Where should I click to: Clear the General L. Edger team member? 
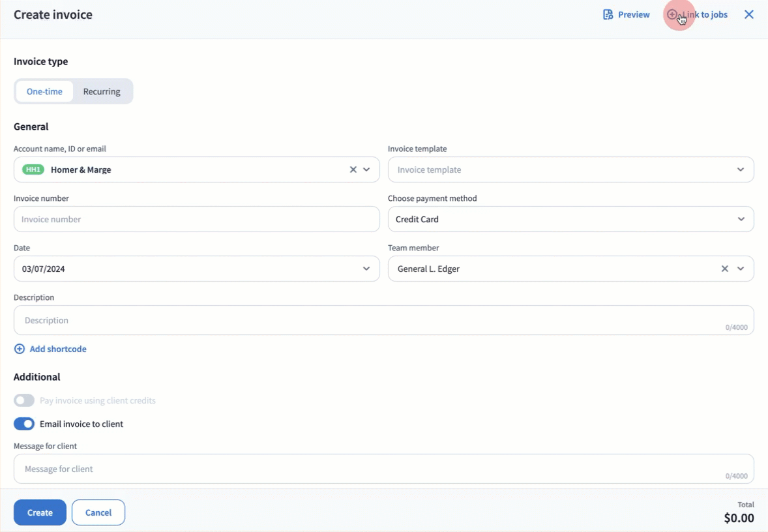pyautogui.click(x=724, y=269)
